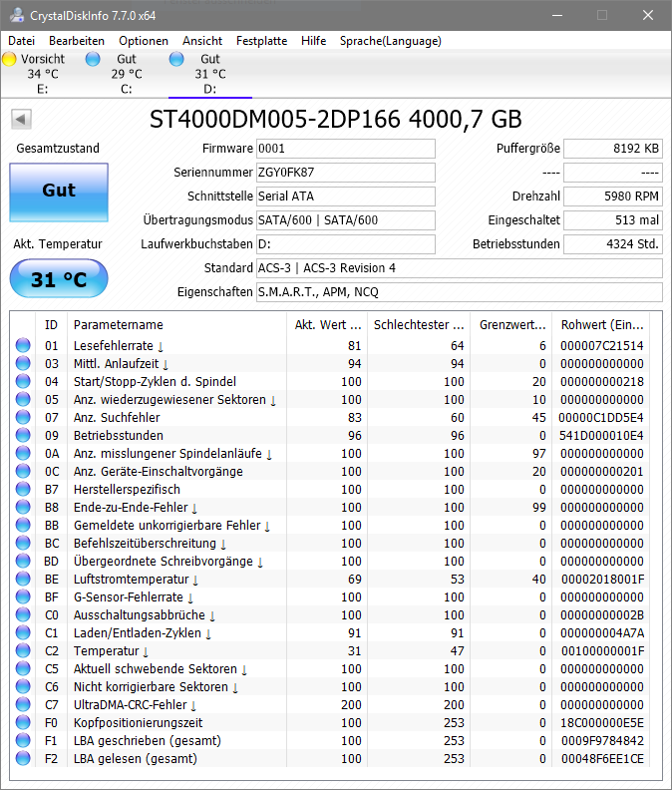Image resolution: width=672 pixels, height=790 pixels.
Task: Open the Sprache(Language) menu
Action: point(391,41)
